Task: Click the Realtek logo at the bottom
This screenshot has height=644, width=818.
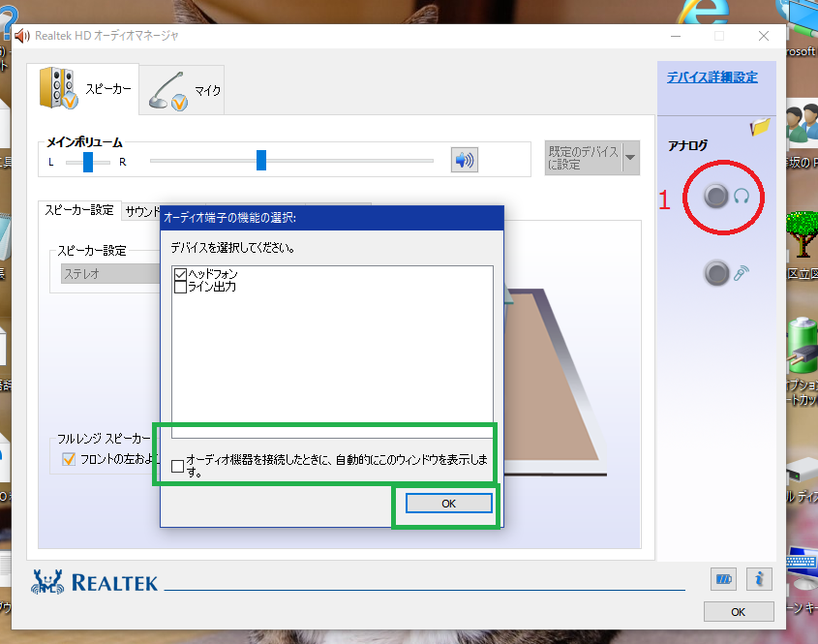Action: click(x=95, y=582)
